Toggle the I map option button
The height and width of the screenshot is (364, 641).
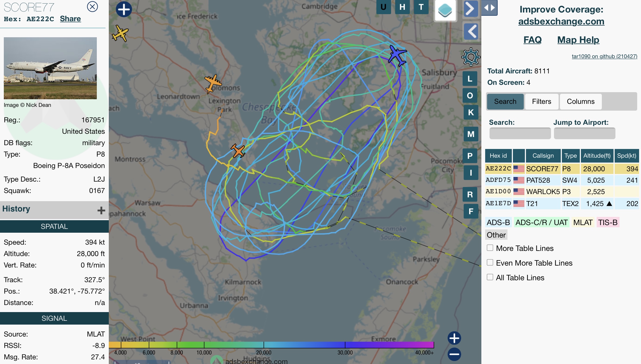[471, 173]
